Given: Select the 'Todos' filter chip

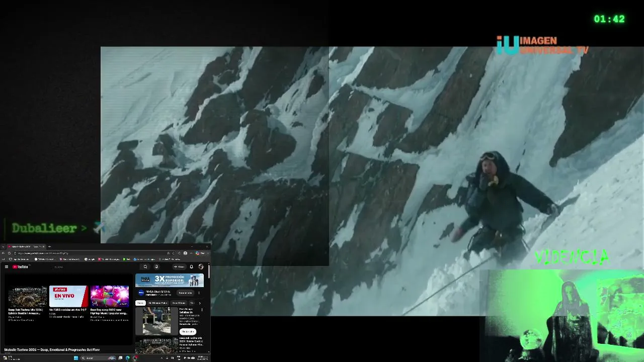Looking at the screenshot, I should click(x=140, y=303).
